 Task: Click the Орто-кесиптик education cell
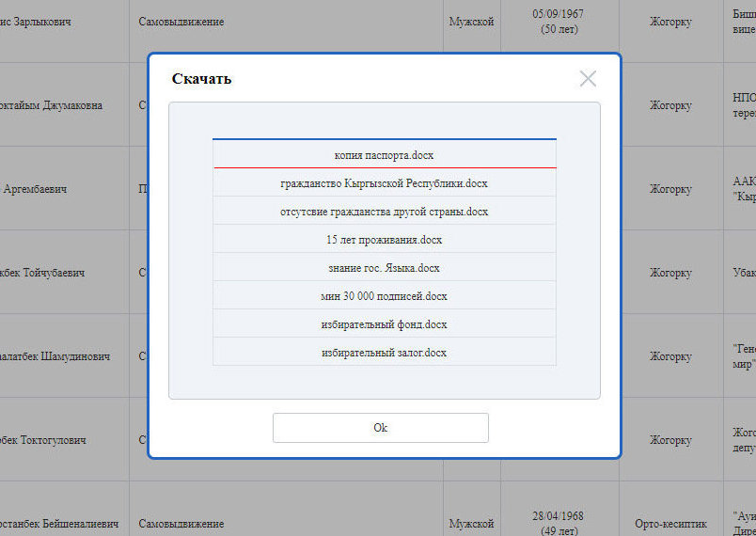click(669, 523)
